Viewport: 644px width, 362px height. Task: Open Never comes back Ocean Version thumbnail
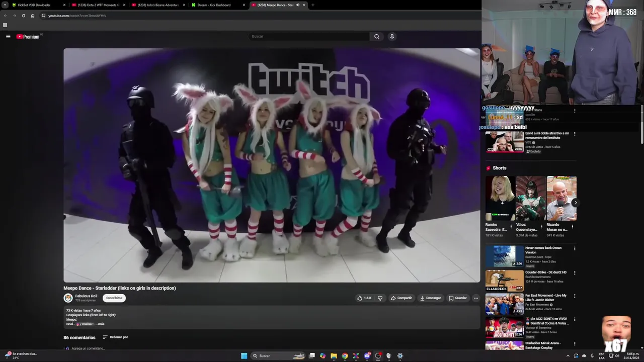[x=504, y=256]
